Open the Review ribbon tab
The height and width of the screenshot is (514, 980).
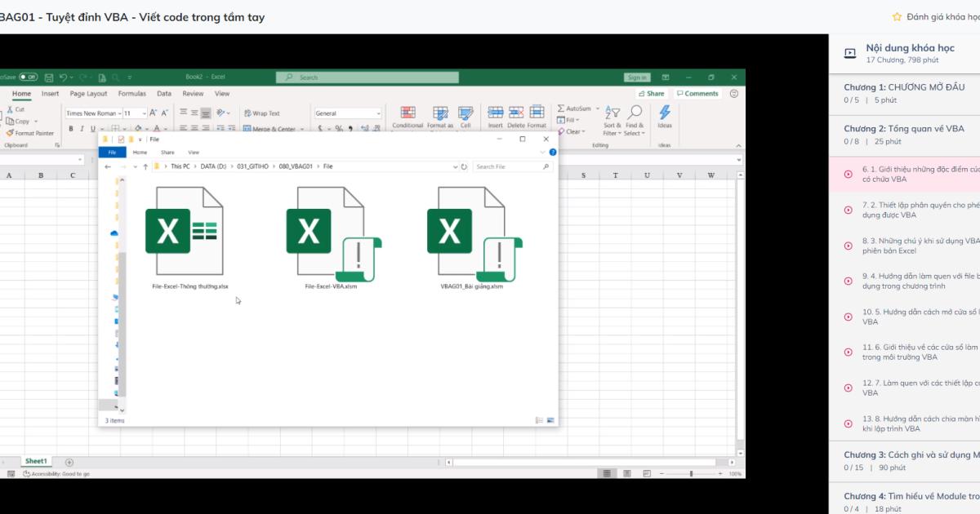tap(193, 94)
